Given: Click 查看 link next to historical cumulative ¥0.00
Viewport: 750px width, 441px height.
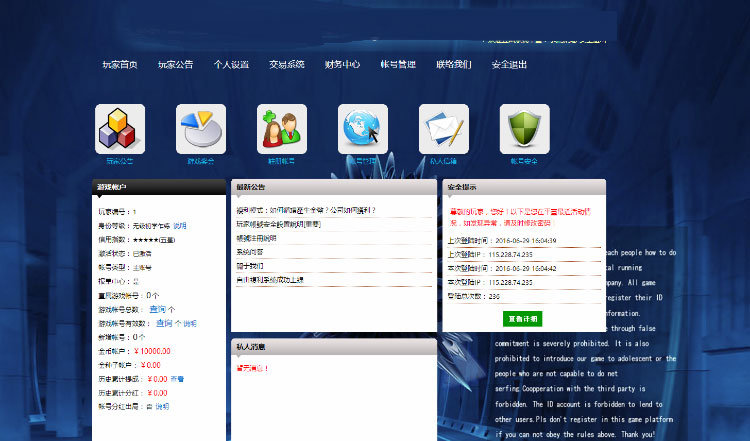Looking at the screenshot, I should (176, 379).
